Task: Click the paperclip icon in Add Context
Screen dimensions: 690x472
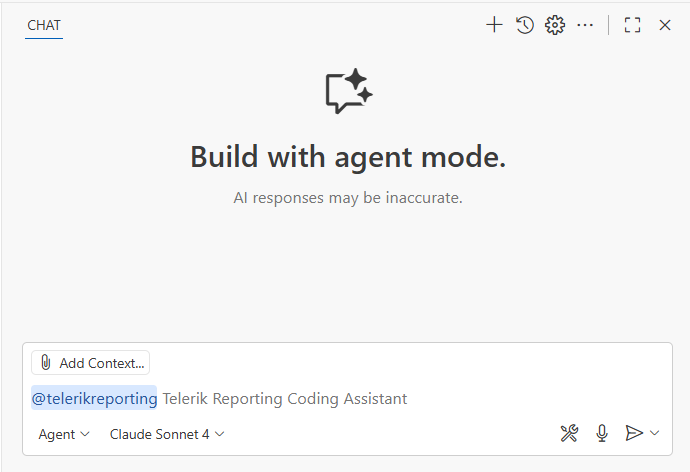Action: (46, 363)
